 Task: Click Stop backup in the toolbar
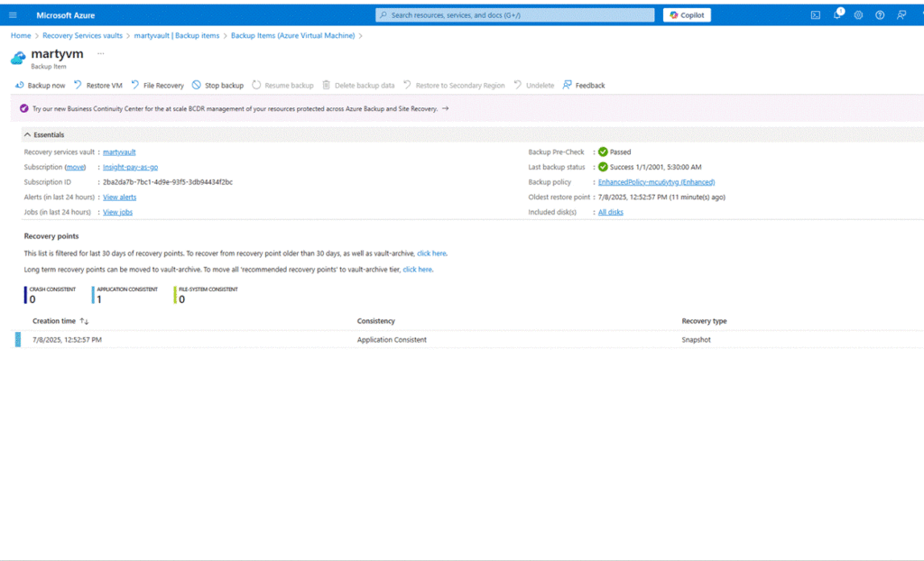[217, 86]
